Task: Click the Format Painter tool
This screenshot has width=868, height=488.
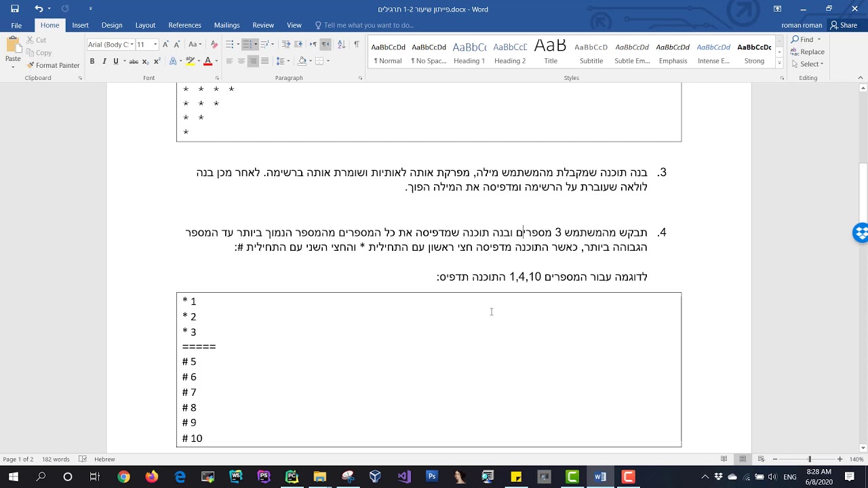Action: [x=53, y=65]
